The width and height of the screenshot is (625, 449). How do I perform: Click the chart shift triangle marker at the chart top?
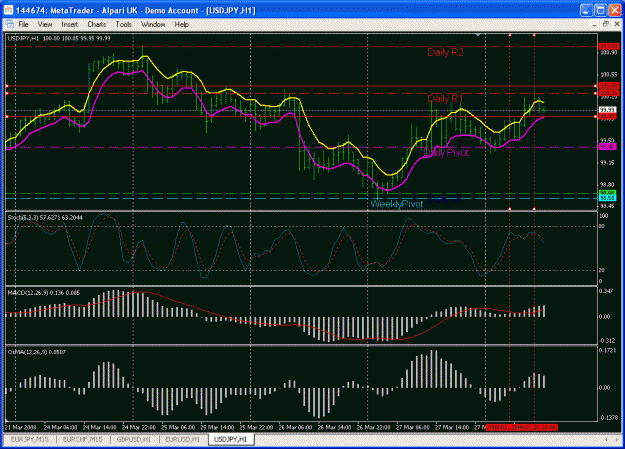pos(478,35)
